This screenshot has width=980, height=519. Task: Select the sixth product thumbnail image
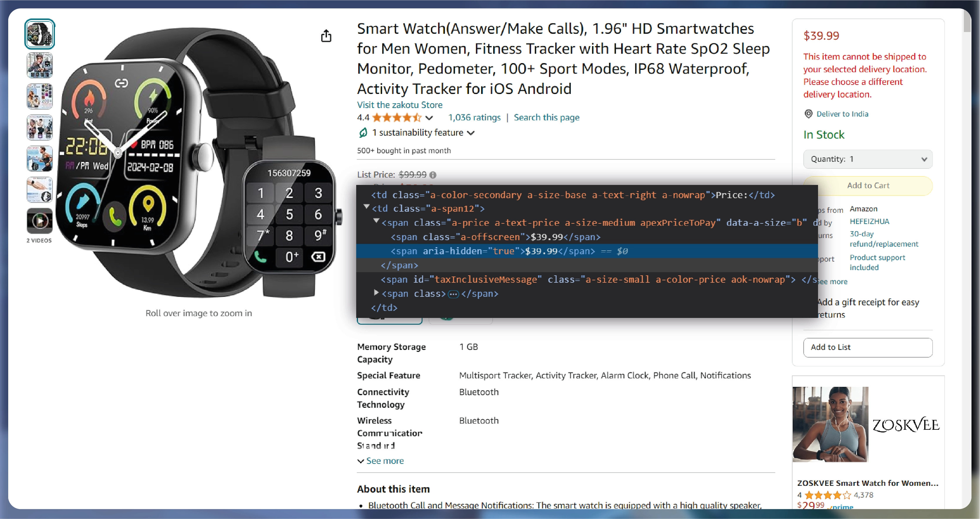tap(40, 190)
